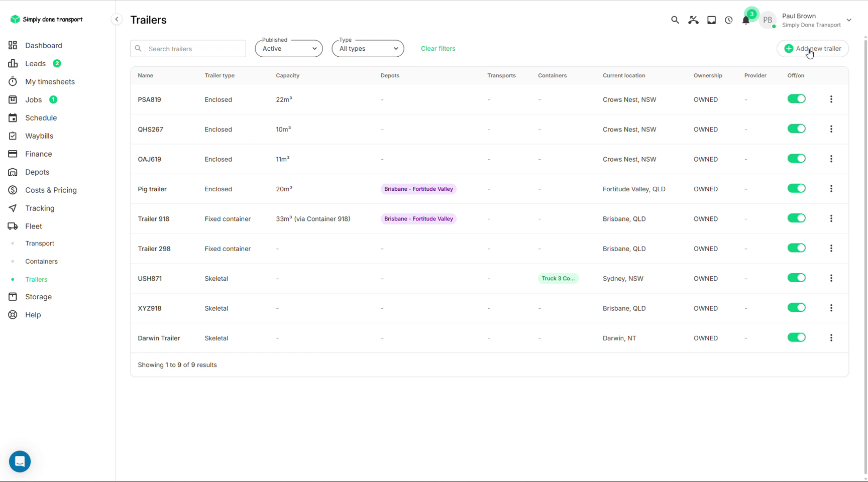
Task: Click the Simply done transport logo
Action: click(46, 19)
